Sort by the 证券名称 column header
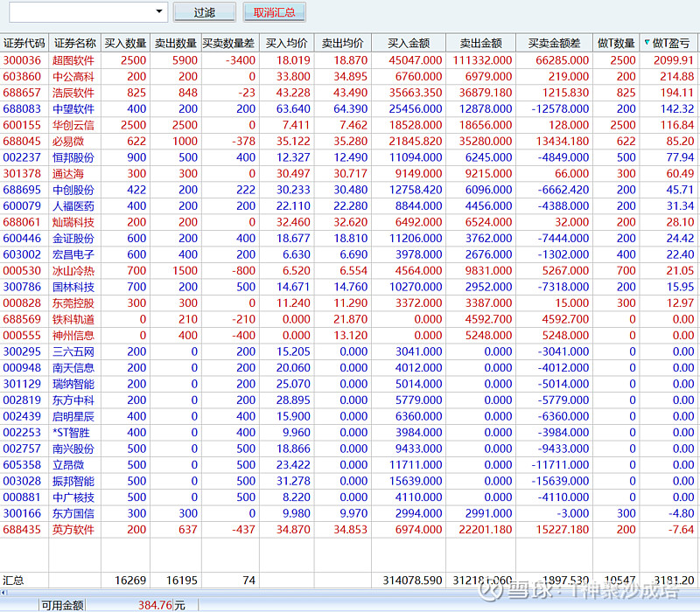Screen dimensions: 700x612 click(x=74, y=43)
